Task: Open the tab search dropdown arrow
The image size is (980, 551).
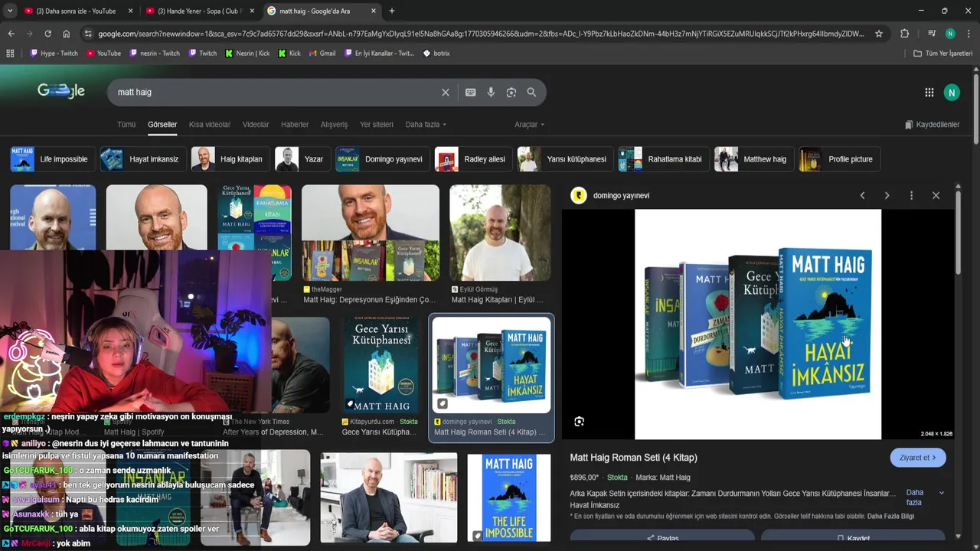Action: [x=10, y=11]
